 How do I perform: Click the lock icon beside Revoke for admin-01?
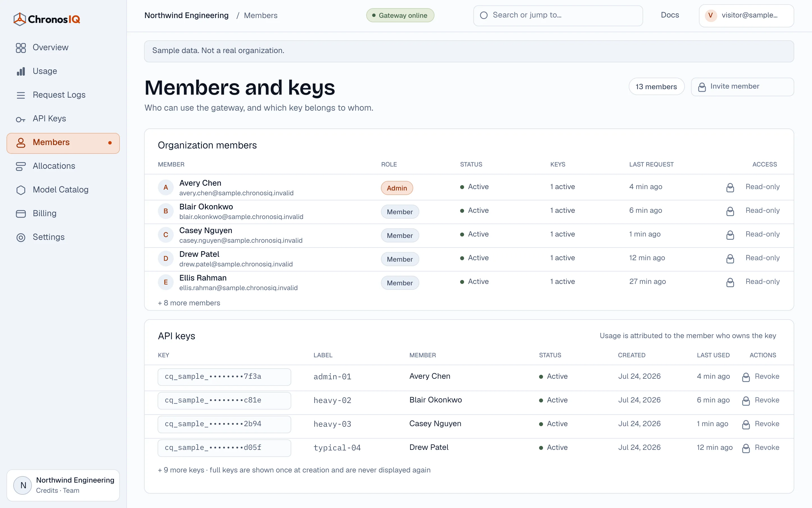click(746, 377)
